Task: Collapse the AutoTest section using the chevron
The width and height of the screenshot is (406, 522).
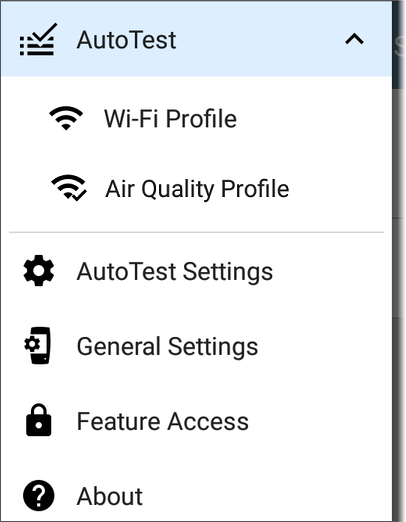Action: (354, 40)
